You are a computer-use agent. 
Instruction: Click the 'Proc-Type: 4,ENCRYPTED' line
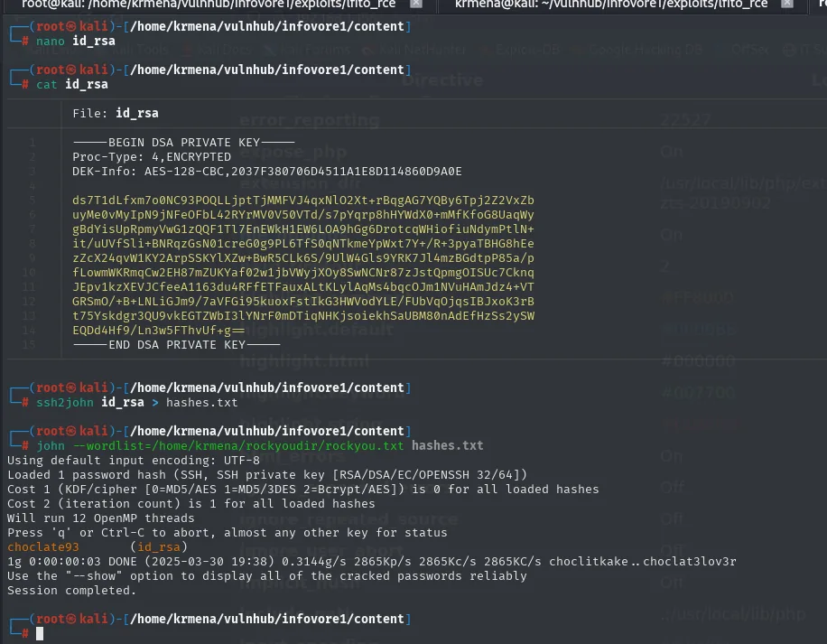pyautogui.click(x=152, y=156)
